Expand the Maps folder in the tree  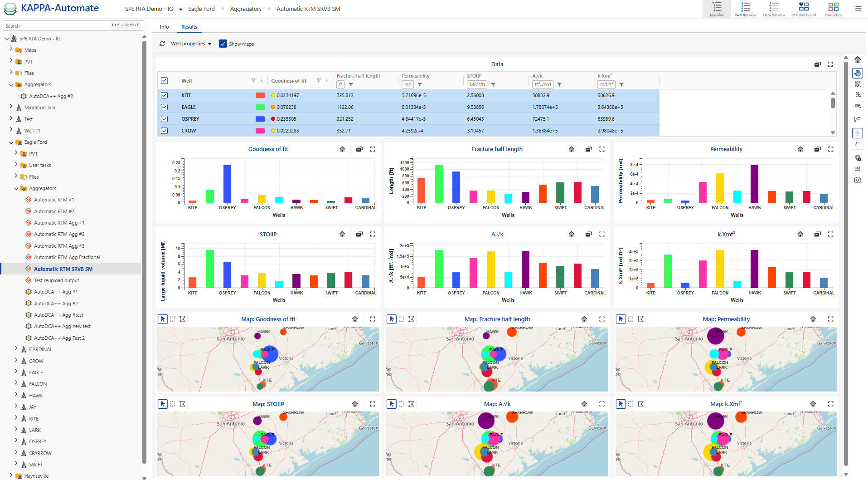point(11,49)
